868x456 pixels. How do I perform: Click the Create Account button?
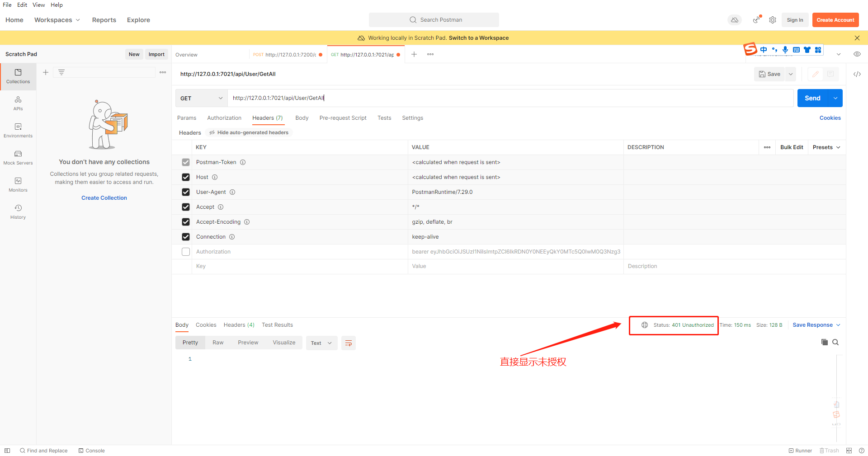pyautogui.click(x=835, y=20)
